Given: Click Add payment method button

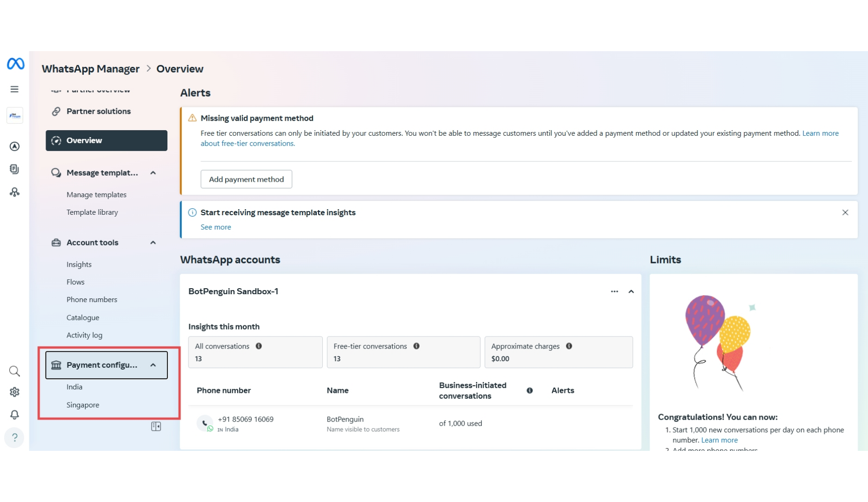Looking at the screenshot, I should (x=246, y=179).
